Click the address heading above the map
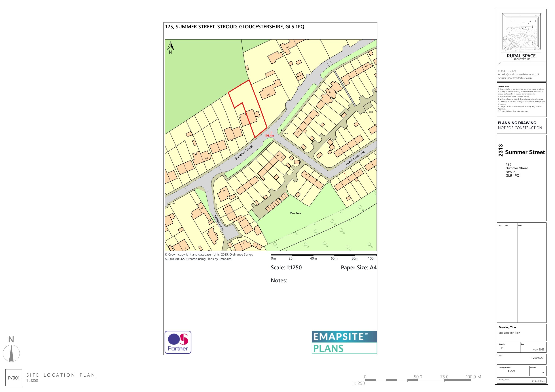 pos(235,27)
